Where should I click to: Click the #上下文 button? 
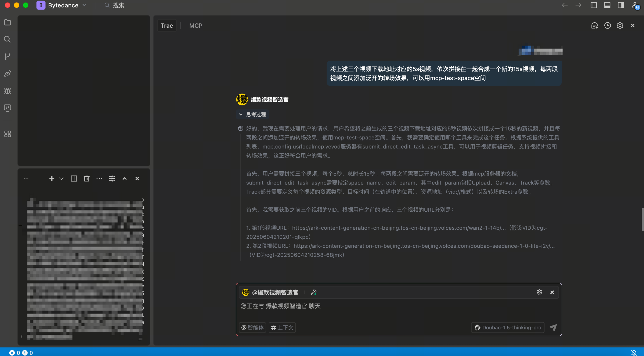282,328
